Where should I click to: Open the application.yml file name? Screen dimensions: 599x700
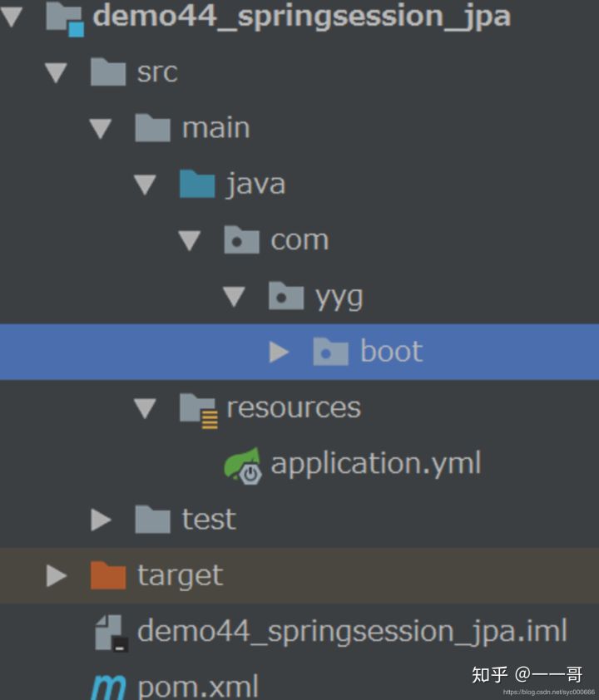point(376,464)
